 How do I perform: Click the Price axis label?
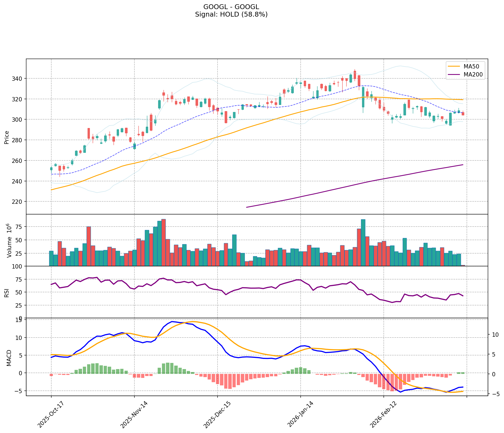pos(7,137)
